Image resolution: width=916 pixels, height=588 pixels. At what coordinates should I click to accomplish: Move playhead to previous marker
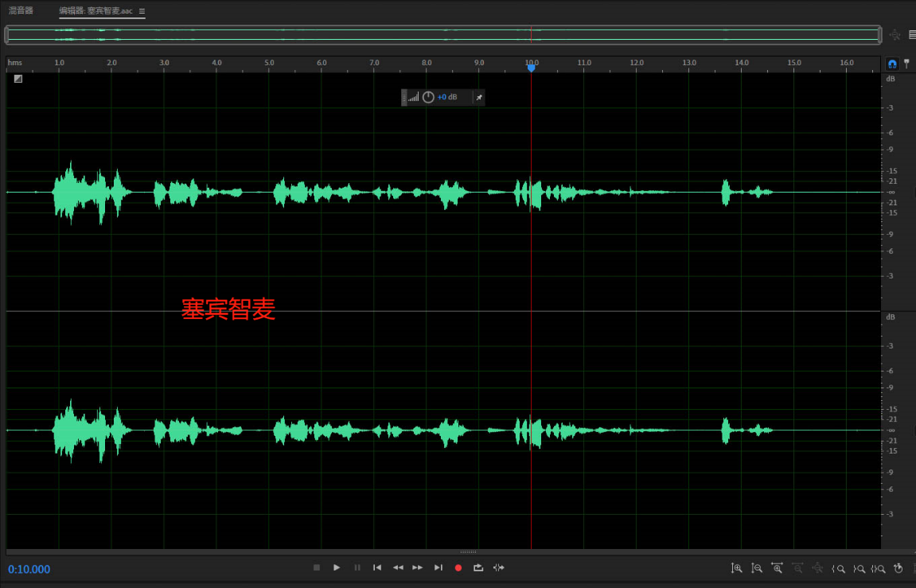point(377,567)
